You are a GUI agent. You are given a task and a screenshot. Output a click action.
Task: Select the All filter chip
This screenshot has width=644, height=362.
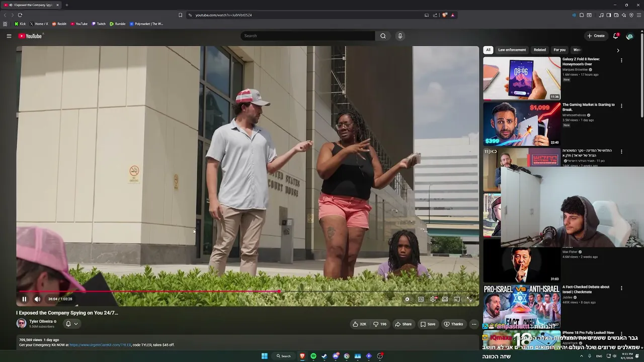(x=488, y=50)
